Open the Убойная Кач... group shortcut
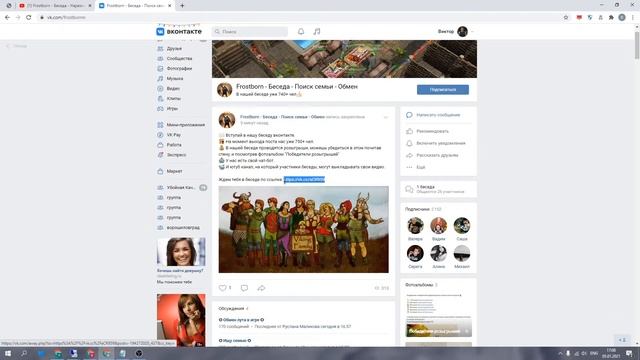Screen dimensions: 640x360 [x=181, y=187]
